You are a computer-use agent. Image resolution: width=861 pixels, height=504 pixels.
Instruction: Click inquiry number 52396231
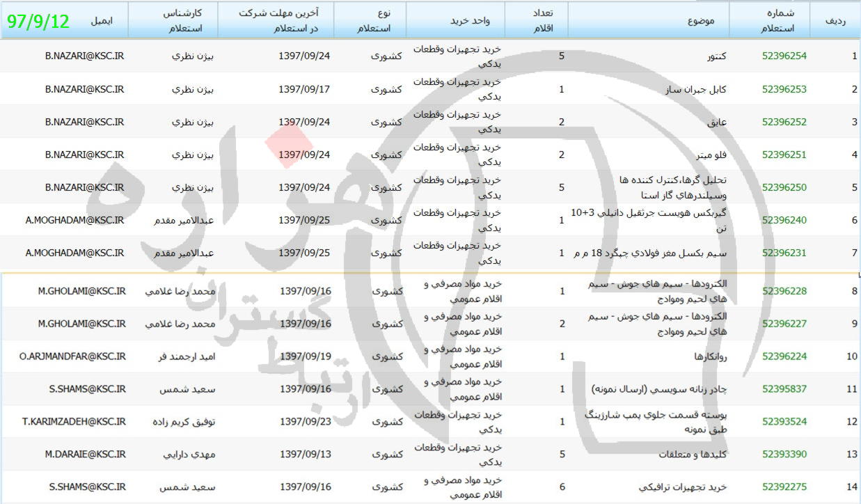[x=784, y=253]
